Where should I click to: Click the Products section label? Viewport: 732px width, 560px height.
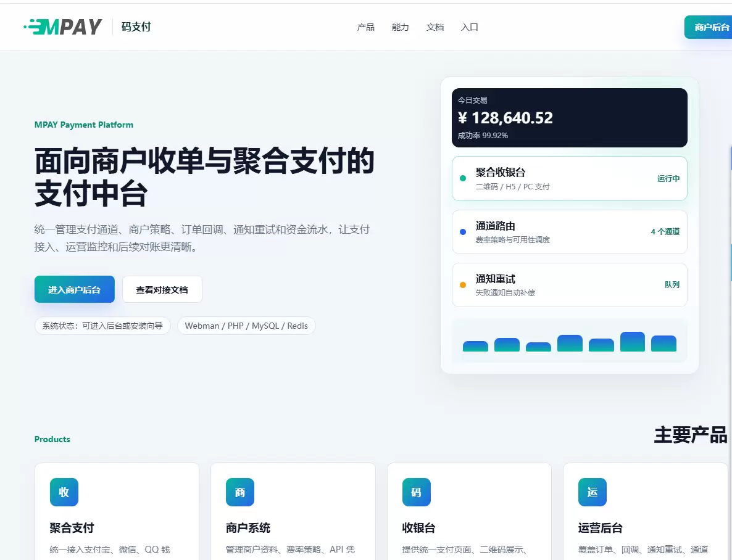click(x=52, y=439)
